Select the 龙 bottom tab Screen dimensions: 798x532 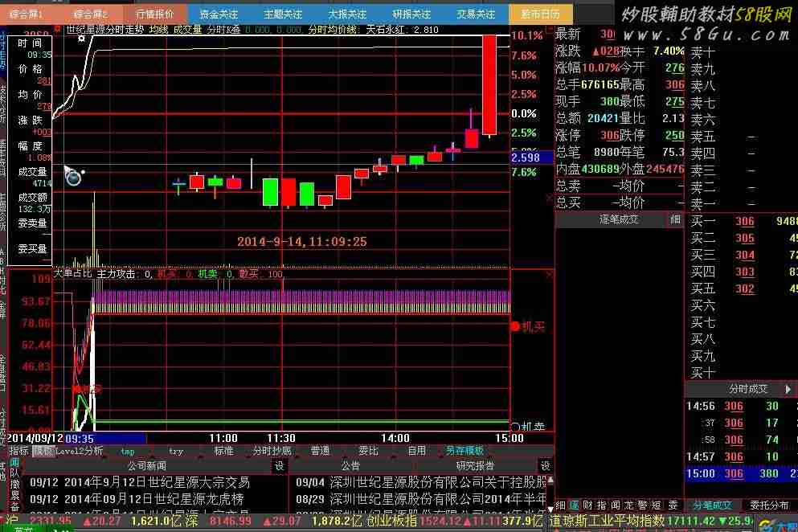coord(629,505)
